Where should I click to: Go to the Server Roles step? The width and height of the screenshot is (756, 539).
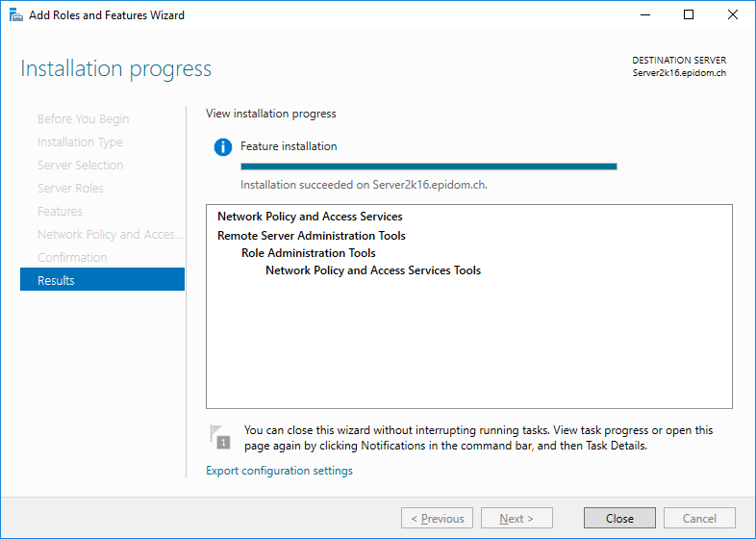point(70,189)
